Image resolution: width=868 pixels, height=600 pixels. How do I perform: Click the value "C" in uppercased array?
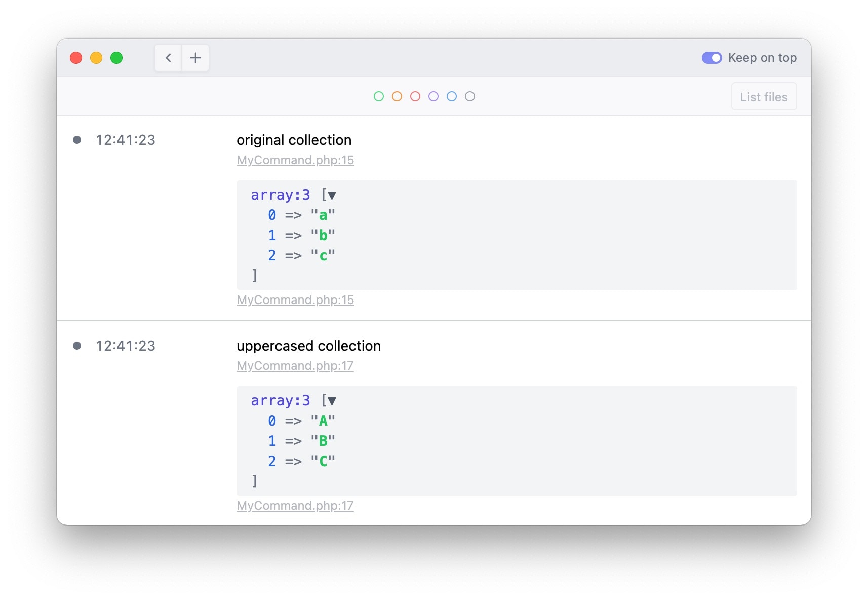[323, 461]
